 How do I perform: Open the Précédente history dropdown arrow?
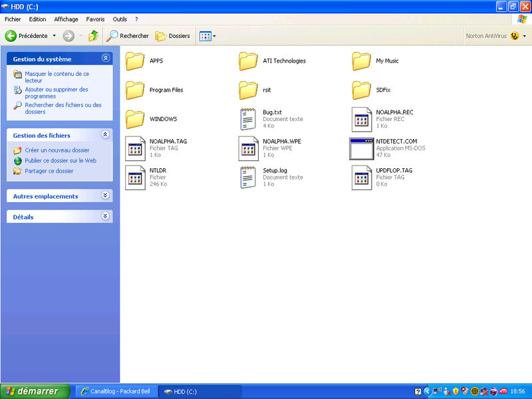pos(55,36)
